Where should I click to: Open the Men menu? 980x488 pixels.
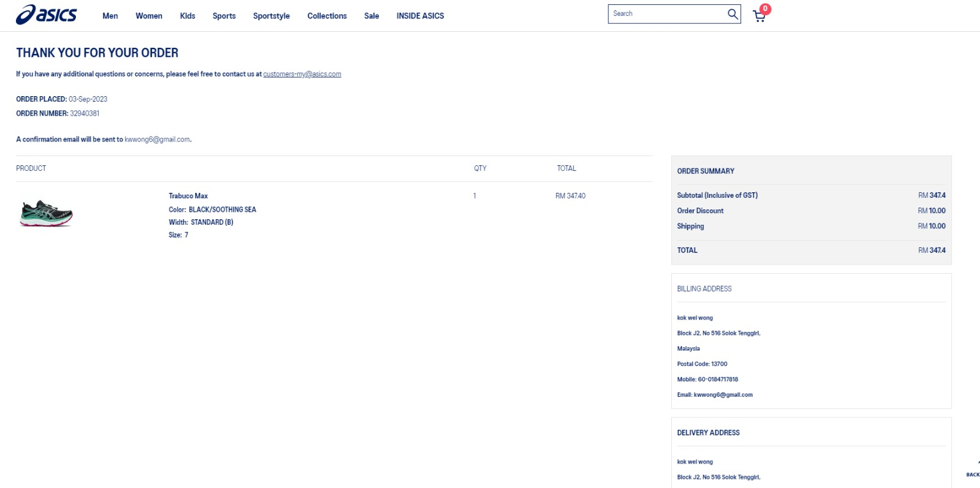pos(110,16)
